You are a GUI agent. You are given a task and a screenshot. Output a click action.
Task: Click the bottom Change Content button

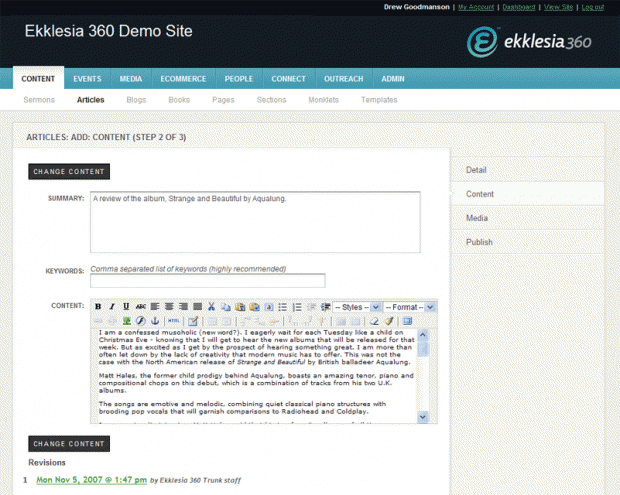click(x=69, y=444)
